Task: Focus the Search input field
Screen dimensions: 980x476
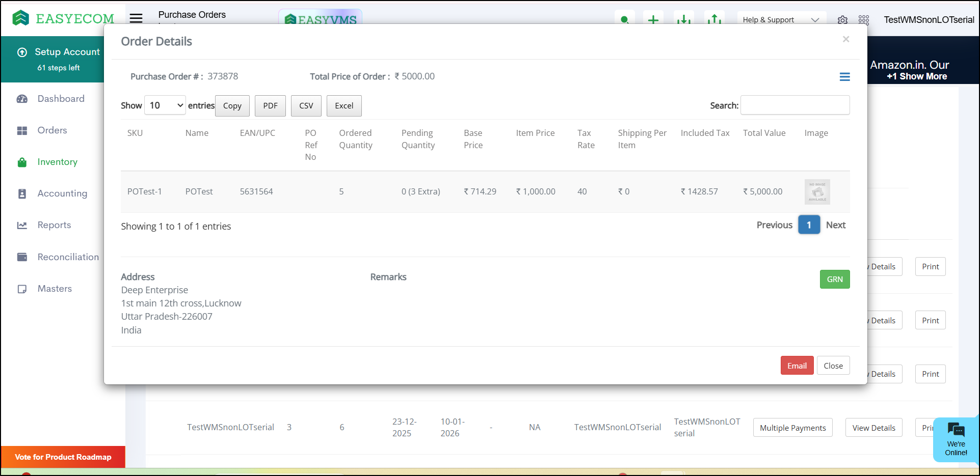Action: (x=794, y=105)
